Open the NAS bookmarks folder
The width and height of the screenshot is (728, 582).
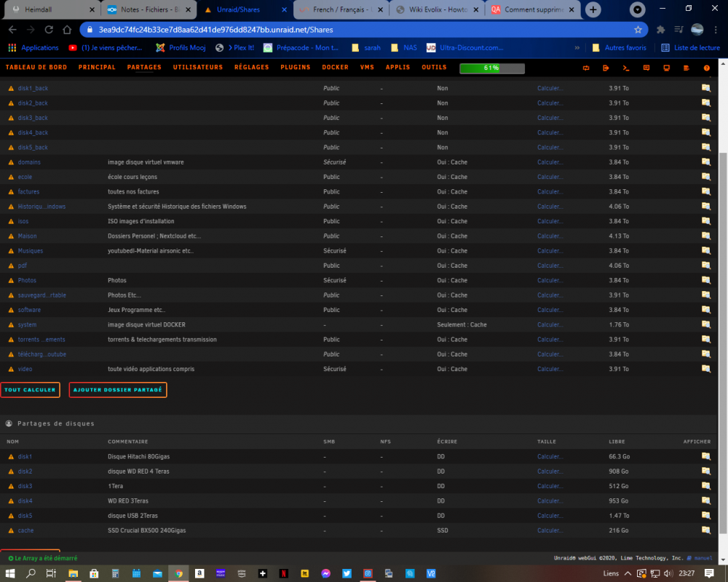(x=404, y=48)
